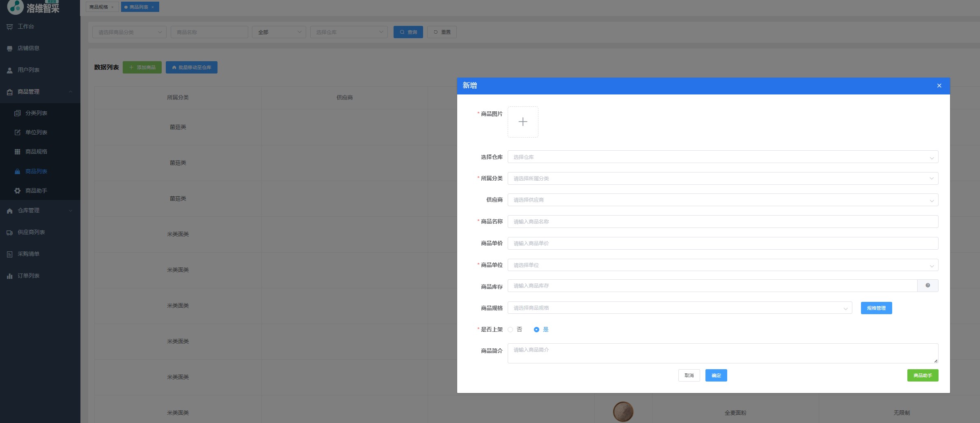Open 店铺信息 store info icon

[10, 48]
